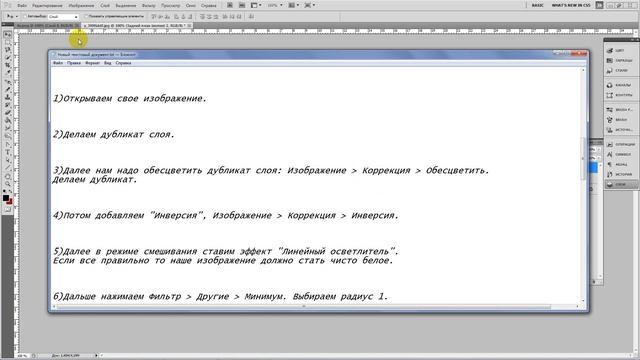Image resolution: width=640 pixels, height=360 pixels.
Task: Click the foreground color swatch
Action: coord(6,198)
